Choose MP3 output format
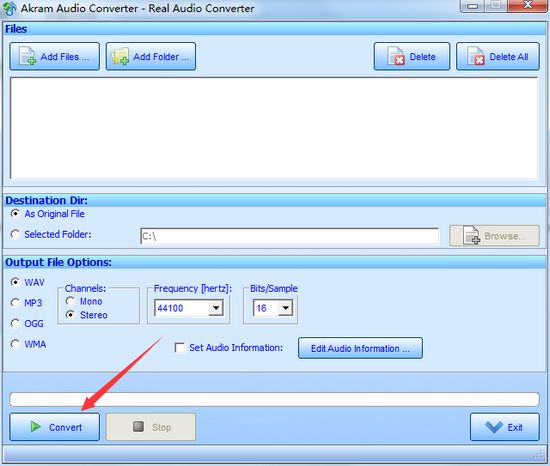This screenshot has height=466, width=550. coord(15,303)
